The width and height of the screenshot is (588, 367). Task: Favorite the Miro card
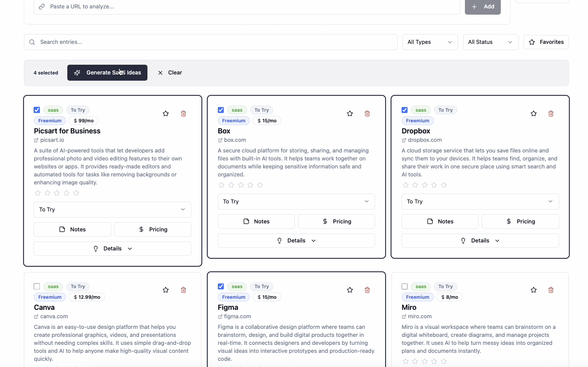(534, 290)
